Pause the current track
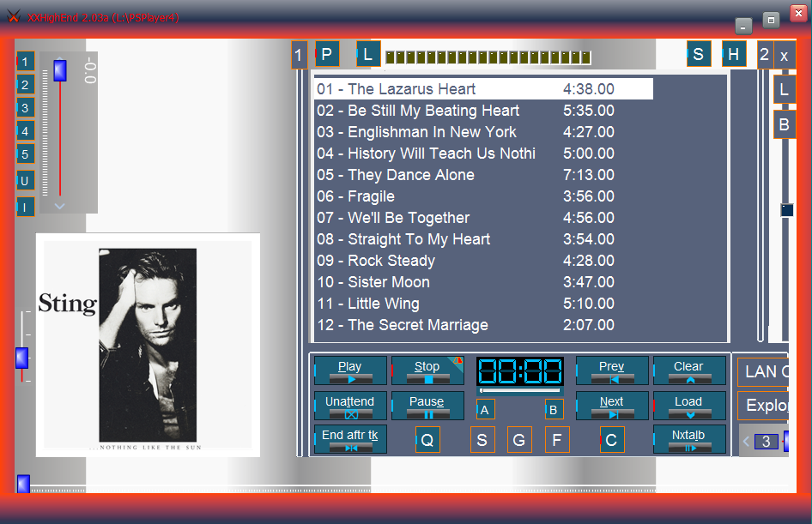 click(427, 406)
